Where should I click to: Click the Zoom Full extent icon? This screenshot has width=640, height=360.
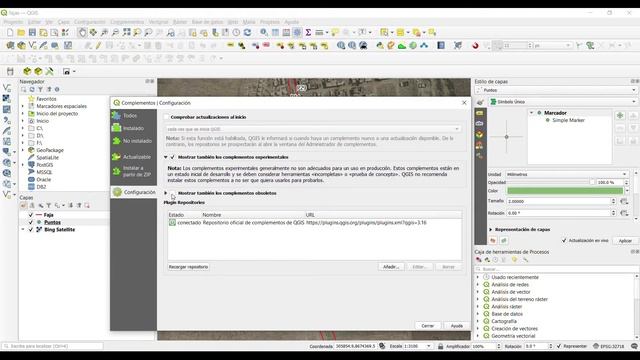coord(127,32)
